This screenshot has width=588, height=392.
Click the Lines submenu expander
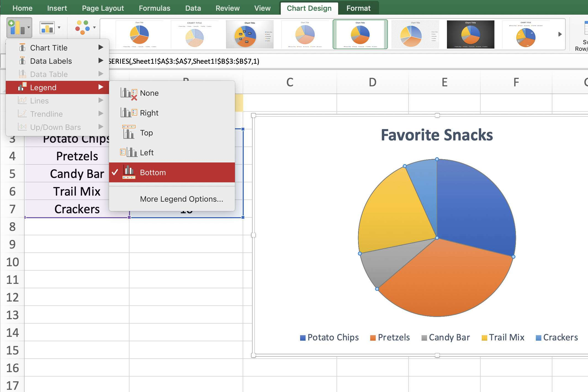pyautogui.click(x=100, y=101)
